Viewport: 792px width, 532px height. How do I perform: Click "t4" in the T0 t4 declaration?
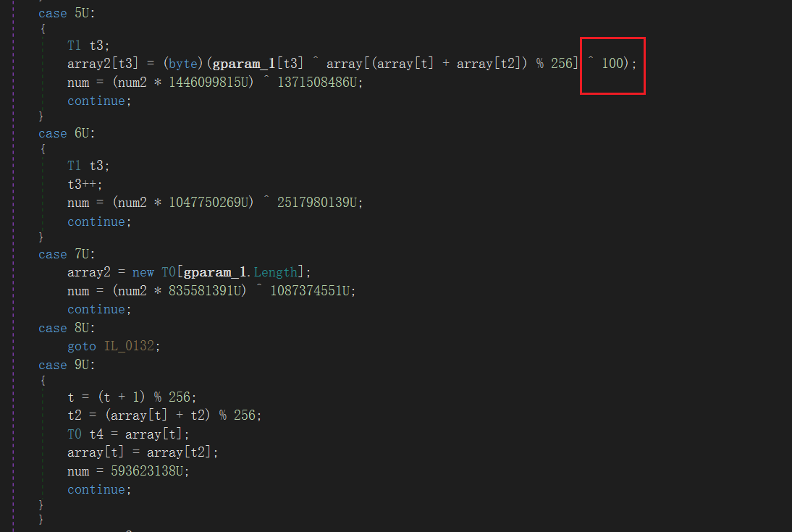pos(96,434)
